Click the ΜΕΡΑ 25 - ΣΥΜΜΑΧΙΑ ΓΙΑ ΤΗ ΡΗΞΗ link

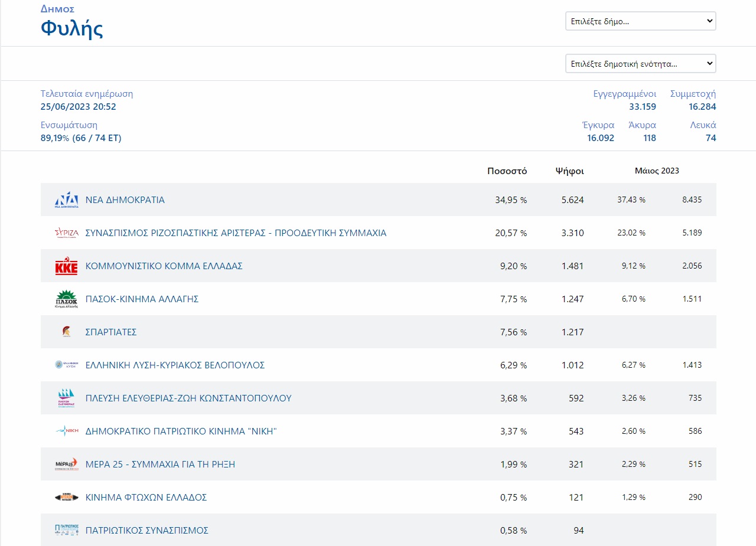[x=160, y=465]
